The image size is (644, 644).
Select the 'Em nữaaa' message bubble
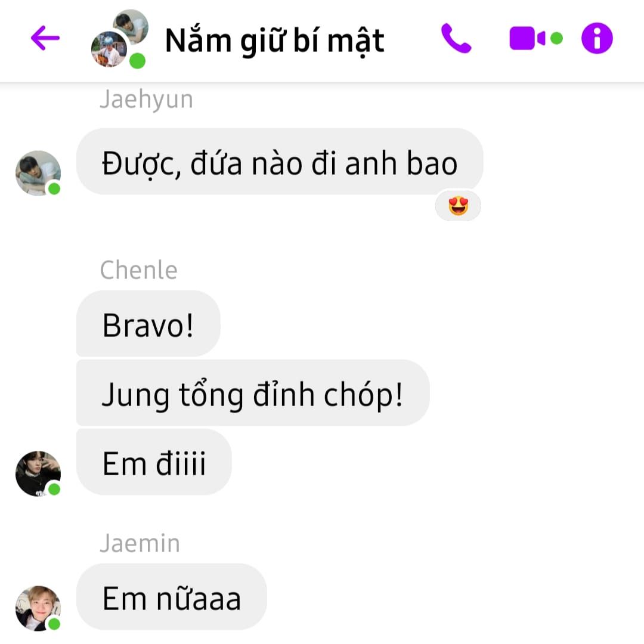click(x=172, y=597)
